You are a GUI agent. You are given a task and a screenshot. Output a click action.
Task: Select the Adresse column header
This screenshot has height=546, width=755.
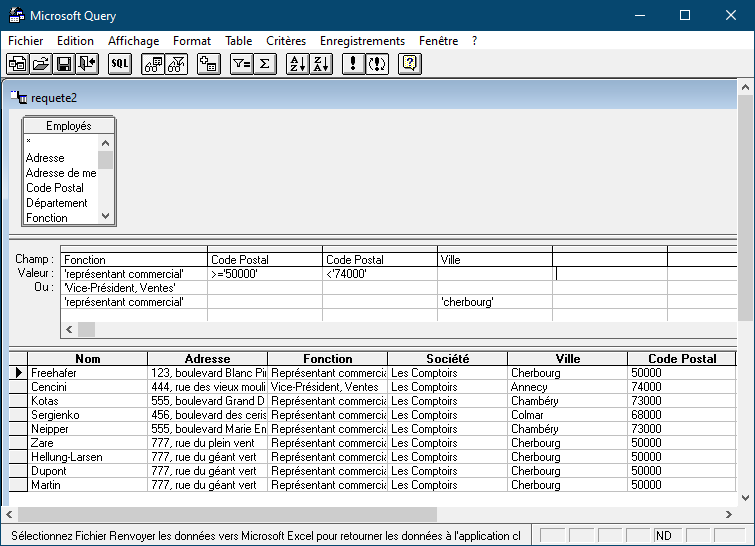pos(208,359)
